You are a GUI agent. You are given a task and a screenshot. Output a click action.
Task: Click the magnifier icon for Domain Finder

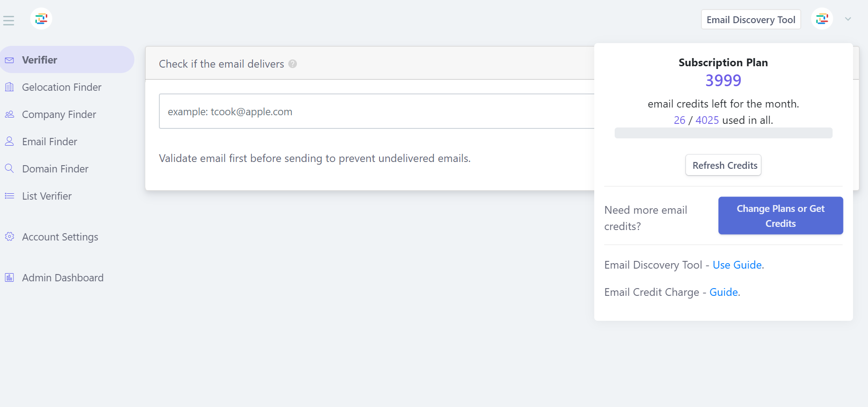point(10,169)
